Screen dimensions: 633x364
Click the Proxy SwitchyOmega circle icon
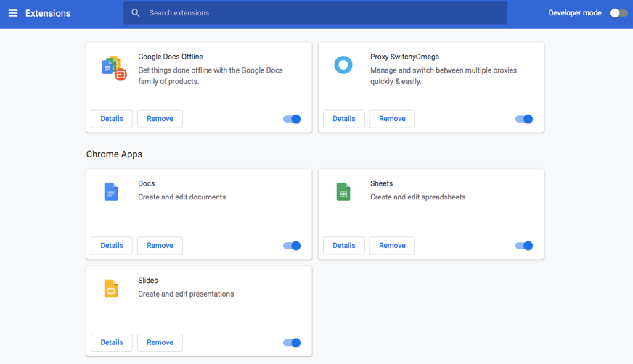(x=343, y=65)
